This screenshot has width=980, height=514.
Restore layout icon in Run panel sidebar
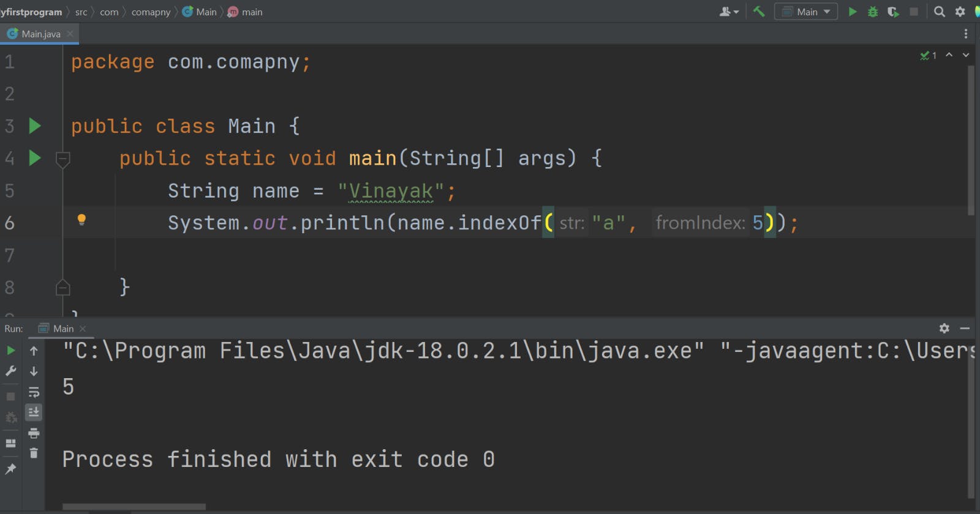10,443
